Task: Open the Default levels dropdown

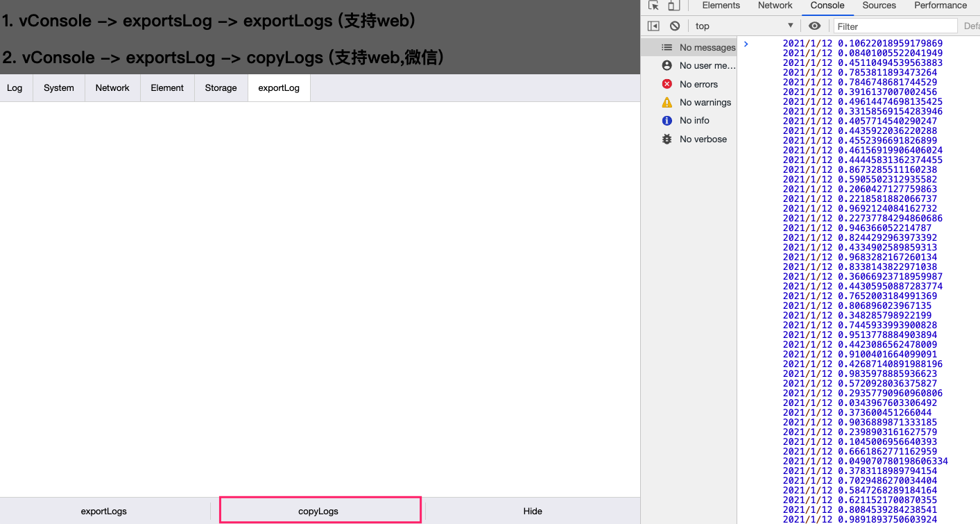Action: (972, 26)
